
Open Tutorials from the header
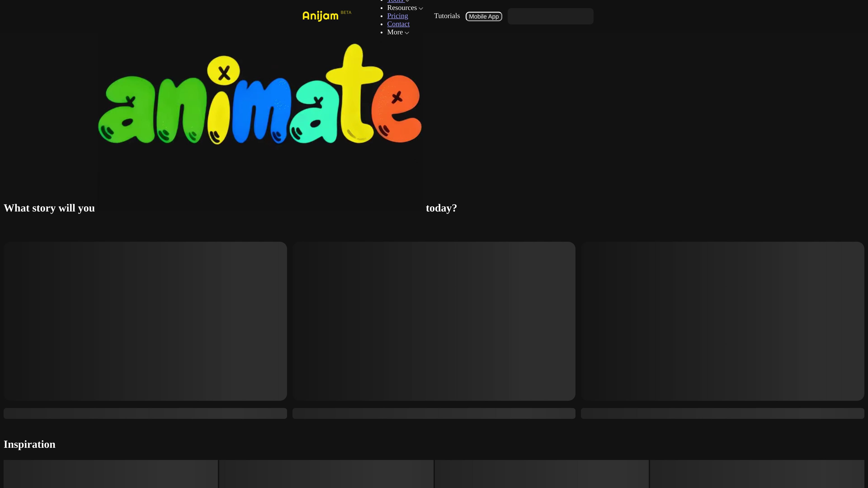[x=447, y=16]
